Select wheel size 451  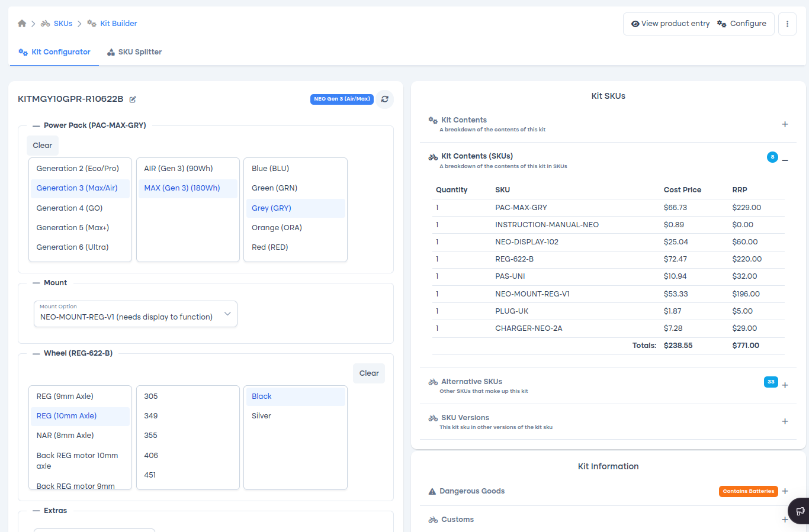click(188, 475)
